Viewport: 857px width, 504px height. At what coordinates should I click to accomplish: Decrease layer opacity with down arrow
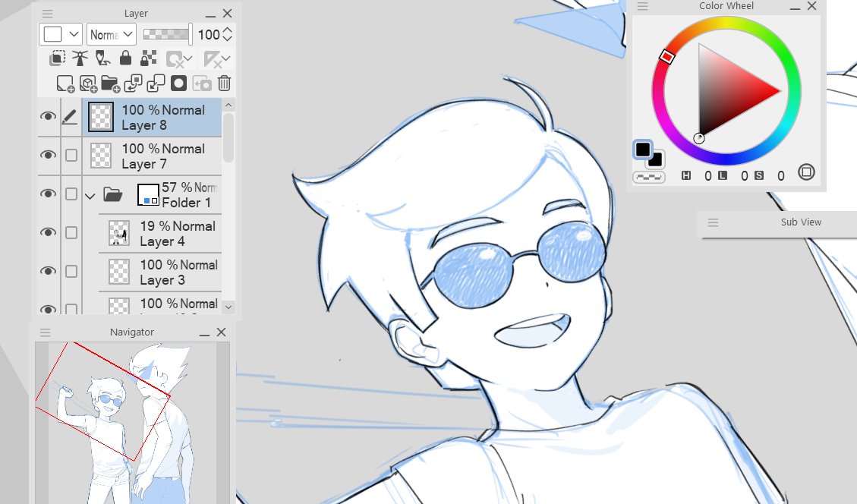228,39
